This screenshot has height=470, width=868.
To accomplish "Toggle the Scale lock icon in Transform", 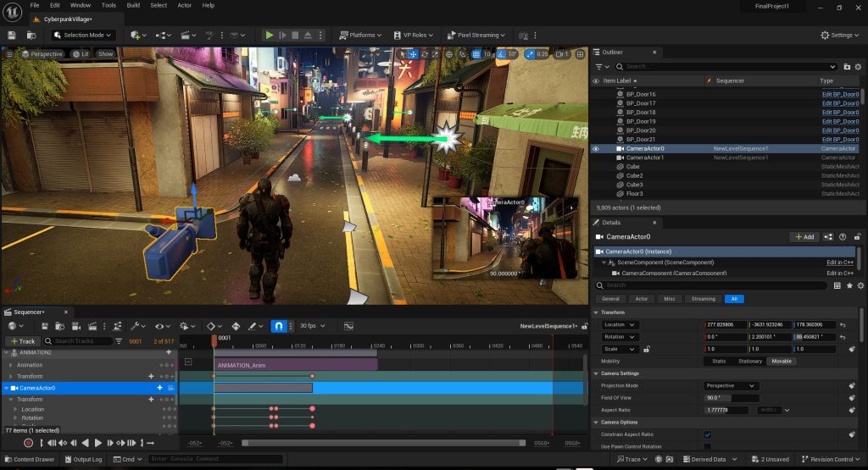I will pyautogui.click(x=646, y=349).
